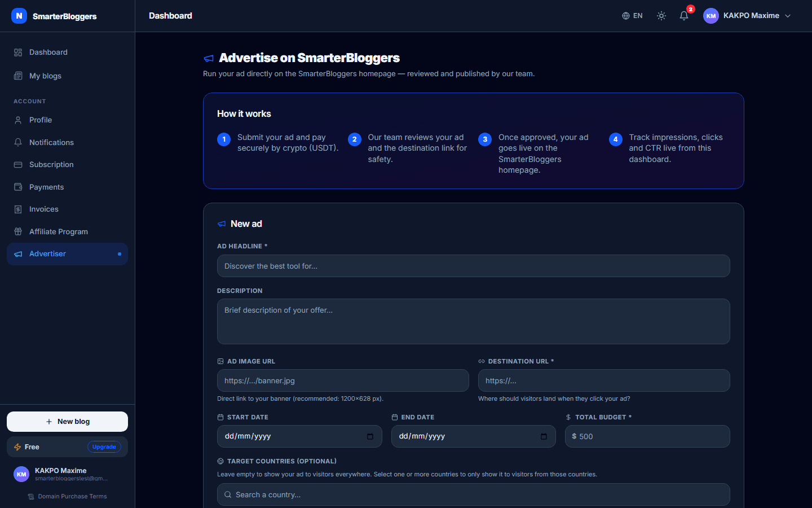Click the Start Date label calendar icon

click(220, 417)
